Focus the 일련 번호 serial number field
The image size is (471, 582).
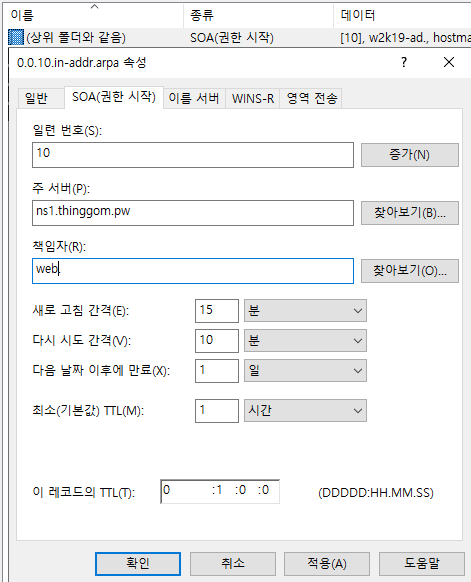(193, 155)
